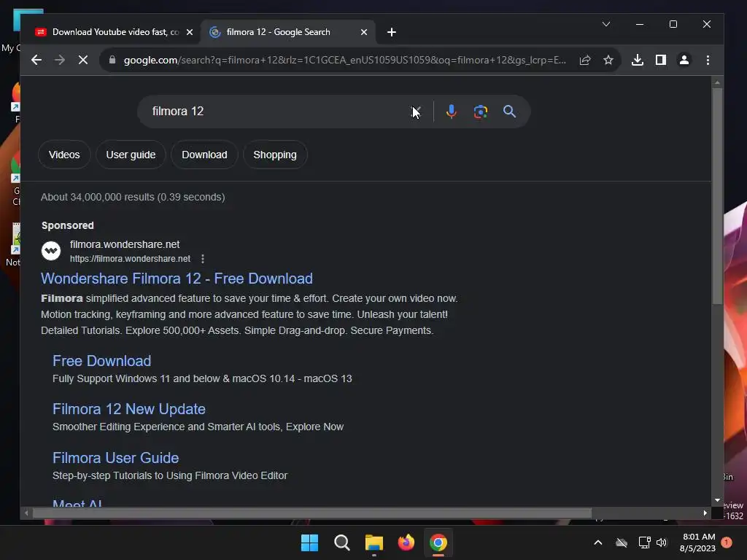
Task: Open clock and date 8:01 AM
Action: pos(698,542)
